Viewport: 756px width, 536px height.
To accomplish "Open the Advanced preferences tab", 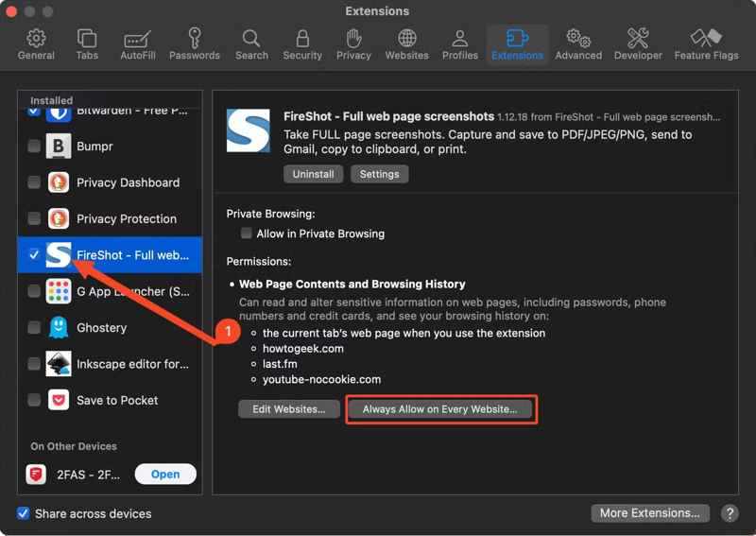I will (x=578, y=43).
